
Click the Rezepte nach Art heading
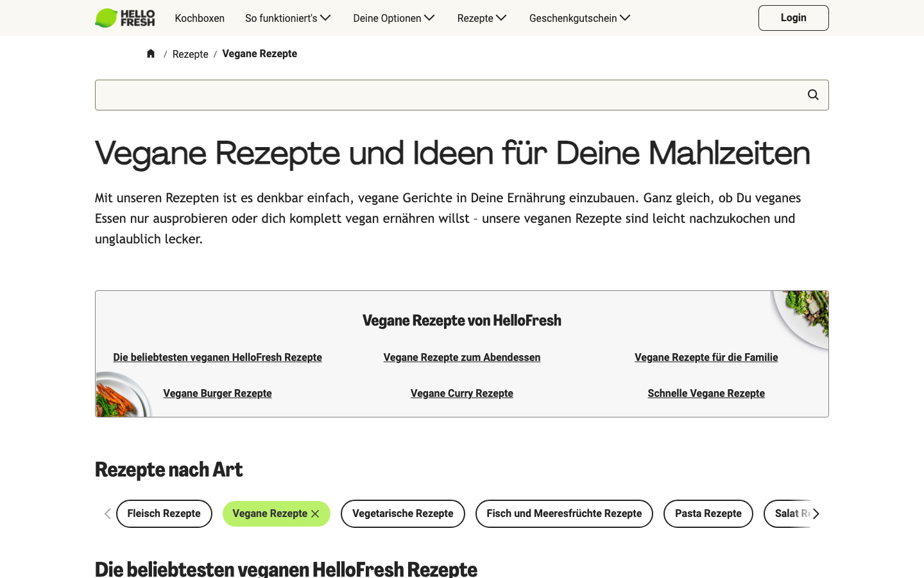click(x=169, y=469)
